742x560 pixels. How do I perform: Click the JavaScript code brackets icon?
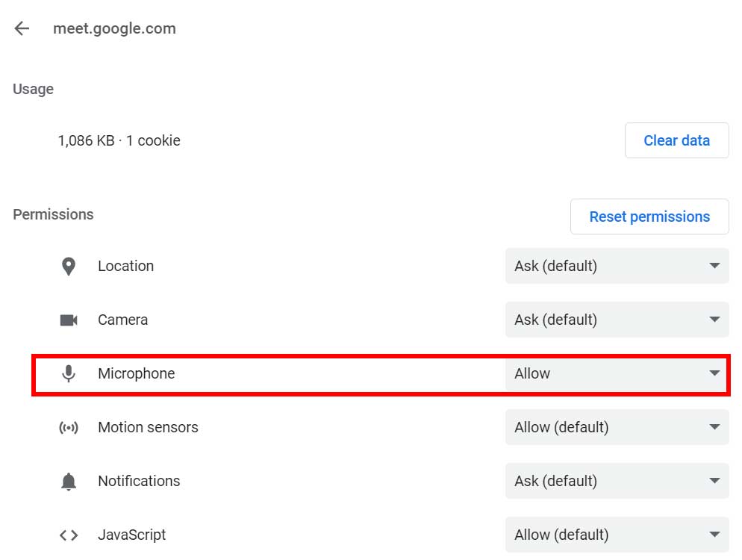[x=69, y=535]
